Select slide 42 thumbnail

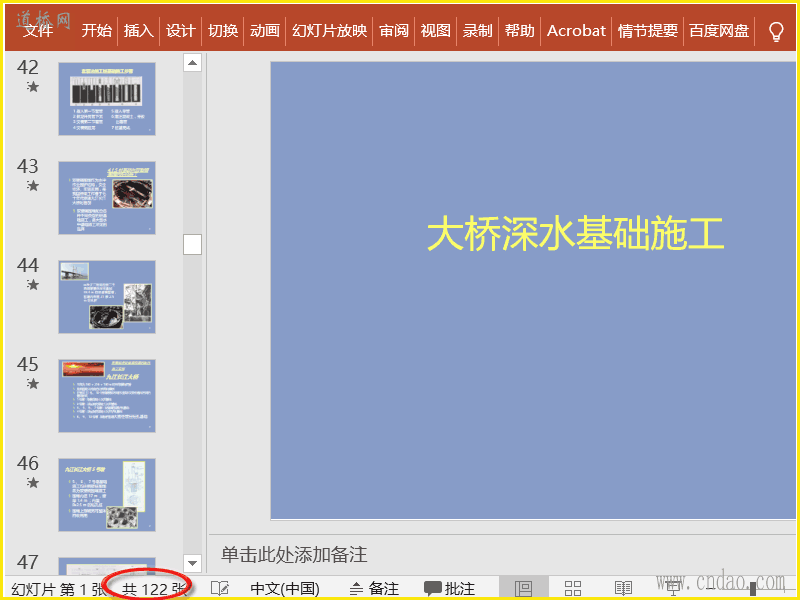pyautogui.click(x=107, y=99)
